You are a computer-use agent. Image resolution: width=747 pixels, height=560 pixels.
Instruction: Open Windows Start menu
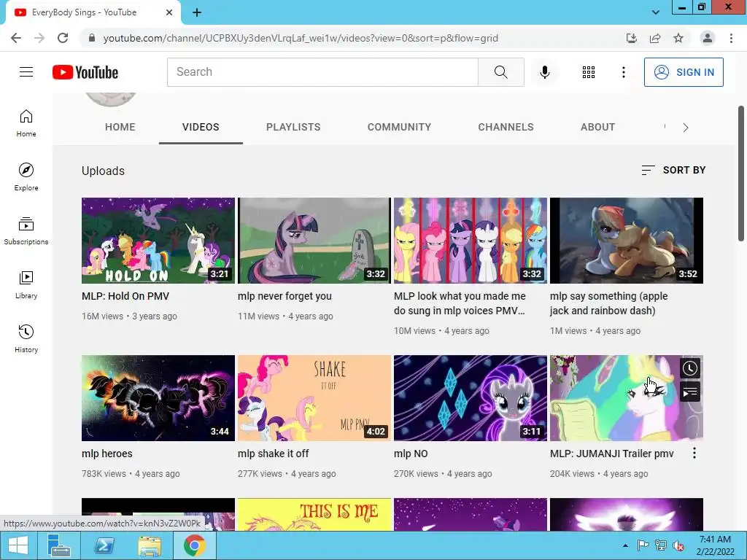(x=18, y=545)
